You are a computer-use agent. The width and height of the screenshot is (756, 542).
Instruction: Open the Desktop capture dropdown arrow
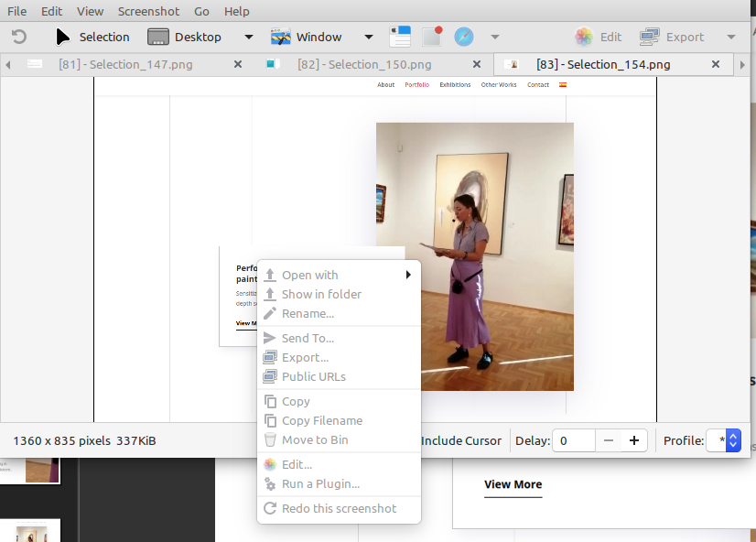(x=247, y=37)
